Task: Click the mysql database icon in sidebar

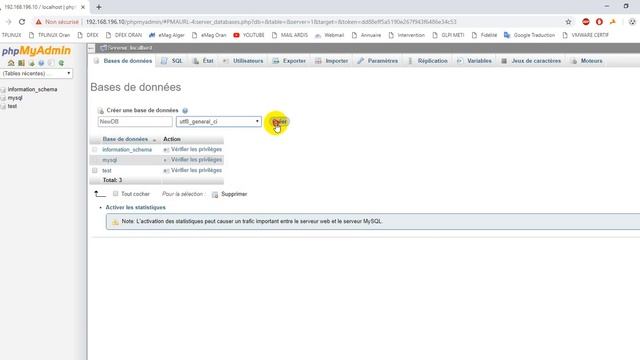Action: point(4,98)
